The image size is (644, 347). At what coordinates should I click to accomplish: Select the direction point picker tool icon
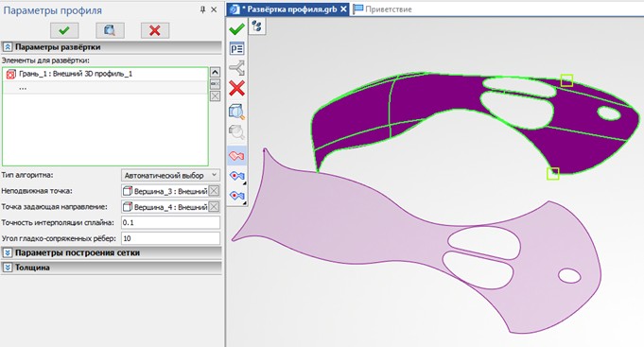click(237, 196)
